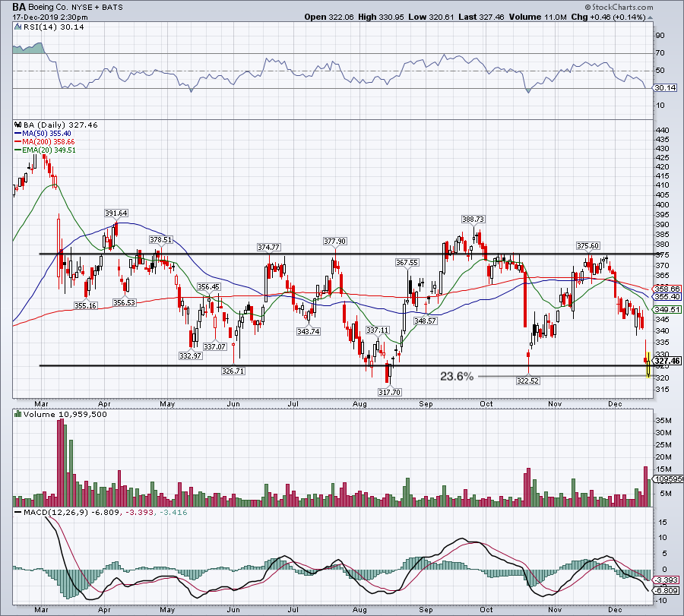Screen dimensions: 684x616
Task: Click the 356.53 low price label
Action: coord(125,302)
